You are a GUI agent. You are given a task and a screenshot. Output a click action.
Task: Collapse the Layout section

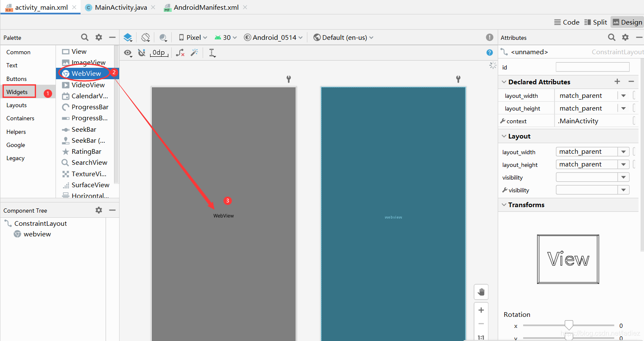[x=504, y=136]
